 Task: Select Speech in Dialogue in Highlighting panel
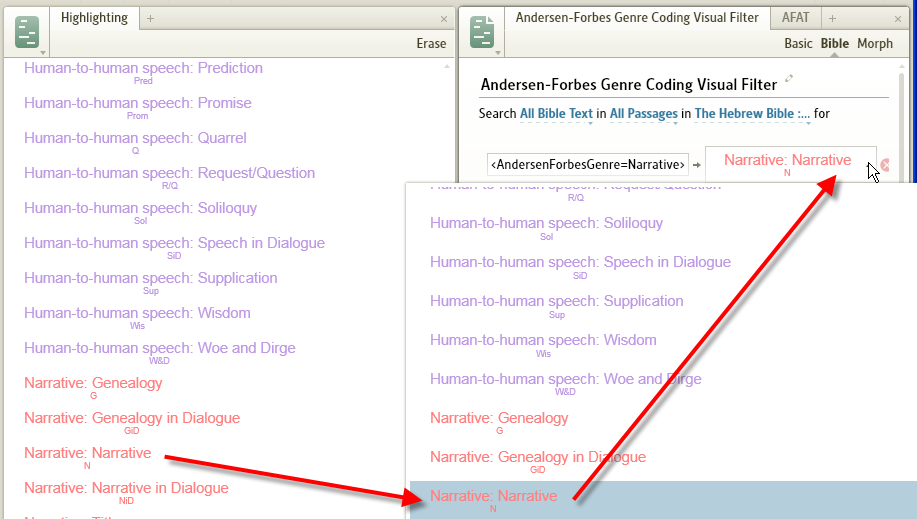[x=174, y=248]
